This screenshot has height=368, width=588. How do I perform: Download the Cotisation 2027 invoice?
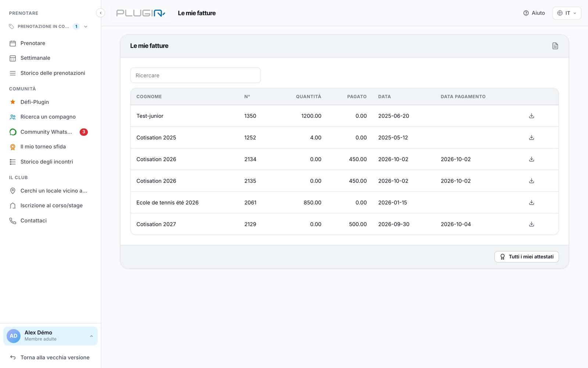point(531,224)
